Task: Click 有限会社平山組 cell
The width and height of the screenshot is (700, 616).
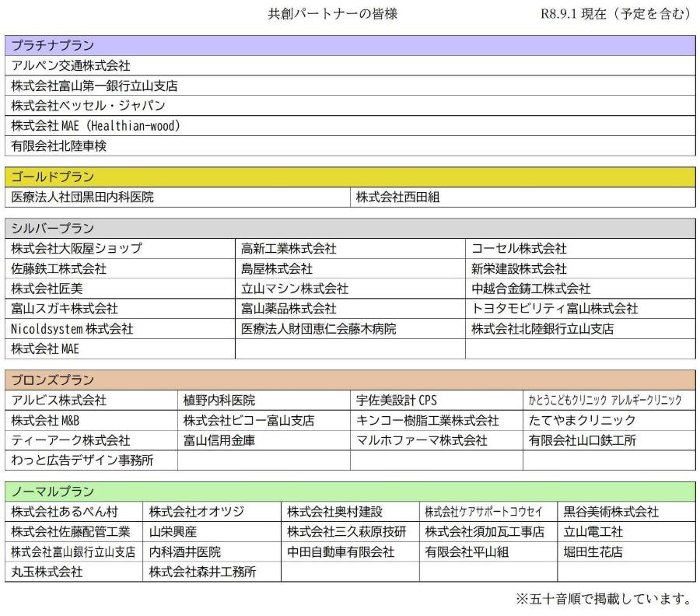Action: pyautogui.click(x=488, y=552)
